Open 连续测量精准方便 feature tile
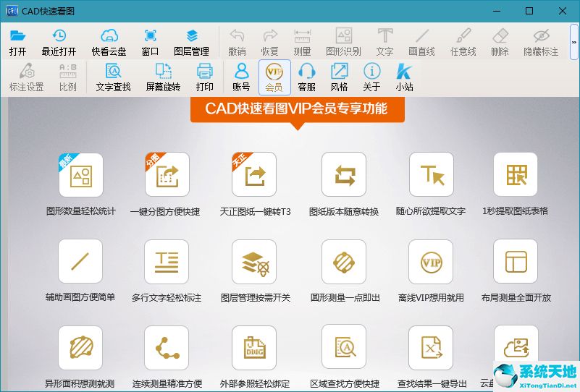This screenshot has width=580, height=392. 167,348
